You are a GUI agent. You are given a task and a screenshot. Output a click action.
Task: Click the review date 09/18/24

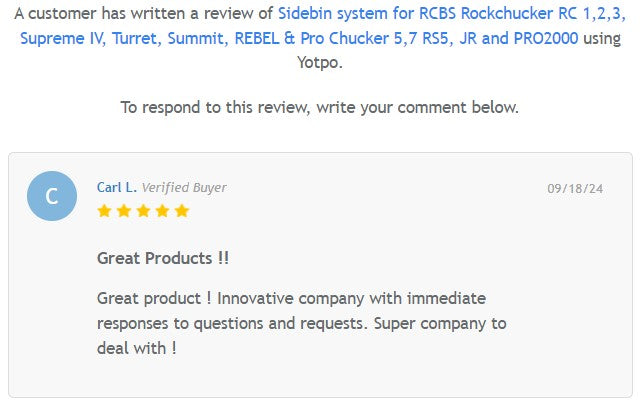click(575, 188)
